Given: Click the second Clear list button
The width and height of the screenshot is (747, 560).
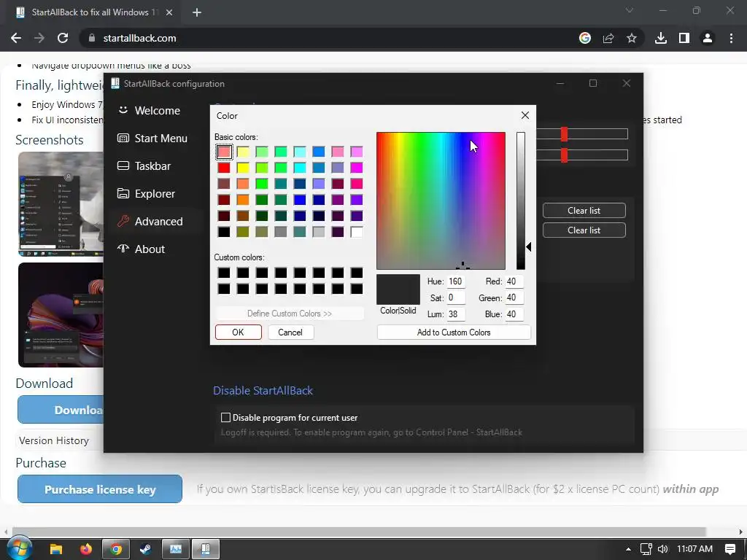Looking at the screenshot, I should point(584,230).
